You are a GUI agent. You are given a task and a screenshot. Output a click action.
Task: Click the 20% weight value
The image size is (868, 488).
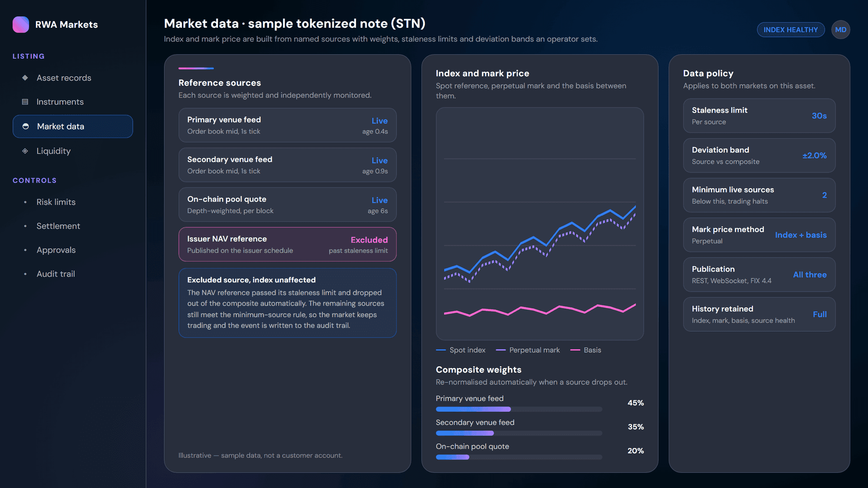[x=635, y=451]
